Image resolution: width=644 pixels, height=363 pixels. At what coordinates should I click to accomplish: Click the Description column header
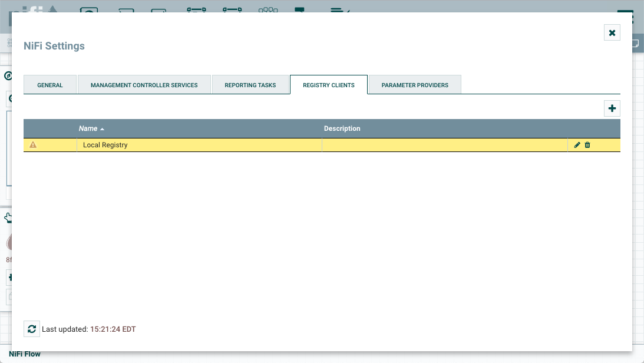pos(342,128)
